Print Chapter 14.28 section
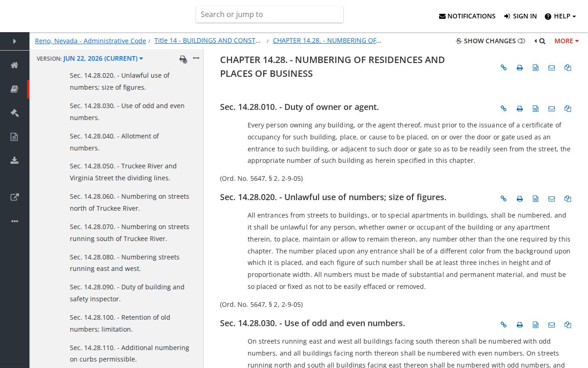 (x=520, y=68)
